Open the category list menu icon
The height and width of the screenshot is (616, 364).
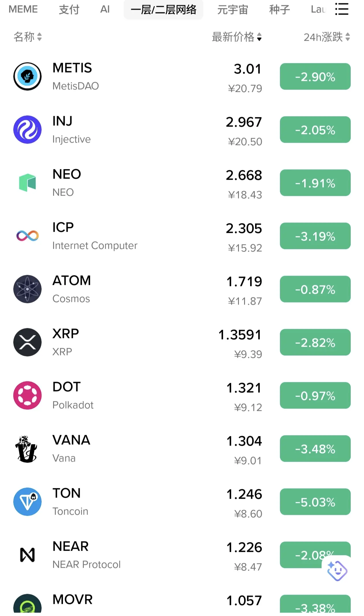pos(342,9)
